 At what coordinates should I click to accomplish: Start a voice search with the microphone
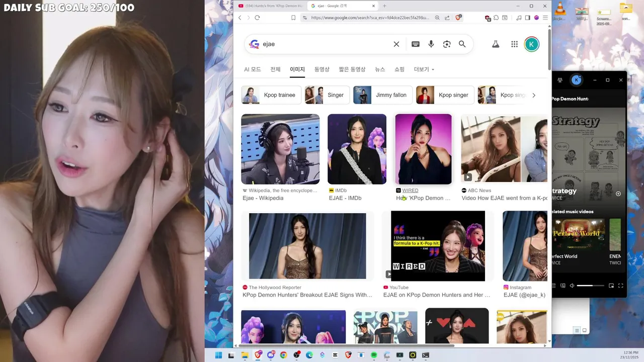431,44
